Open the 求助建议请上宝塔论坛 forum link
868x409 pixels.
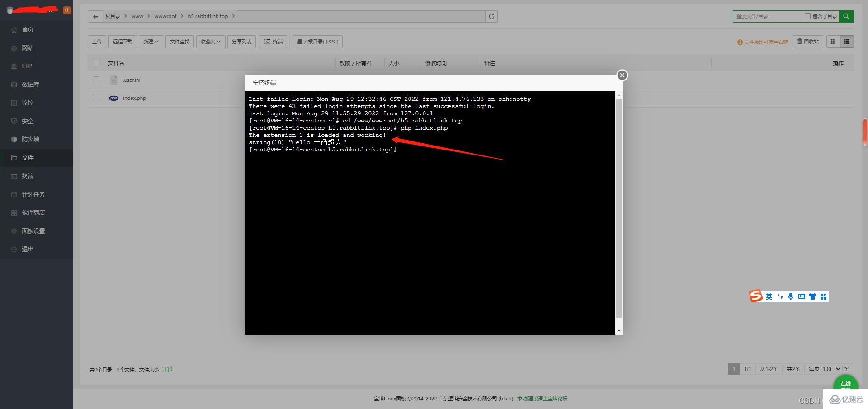[x=542, y=399]
